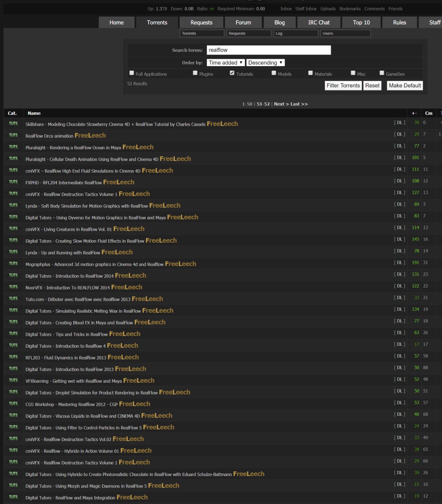Enable the Models category checkbox
Screen dimensions: 442x504
pos(274,73)
